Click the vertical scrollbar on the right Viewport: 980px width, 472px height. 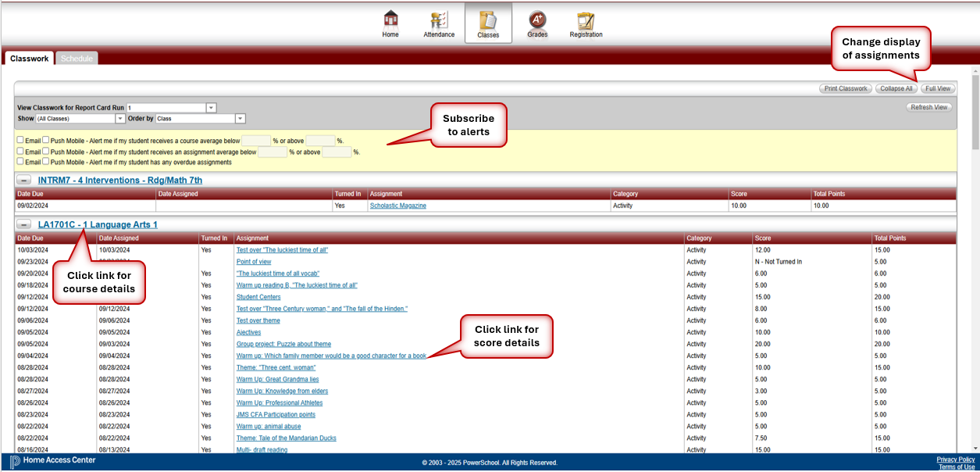tap(975, 234)
